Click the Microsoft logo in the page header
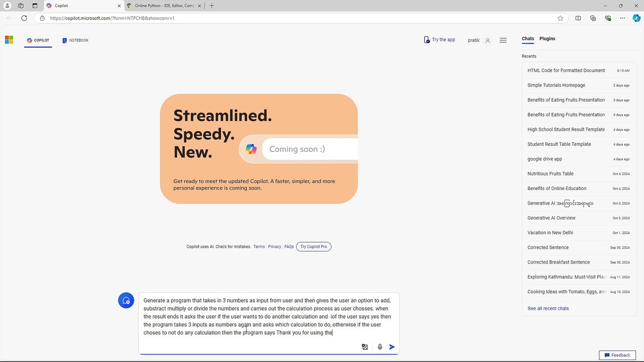Screen dimensions: 644x362 tap(9, 40)
